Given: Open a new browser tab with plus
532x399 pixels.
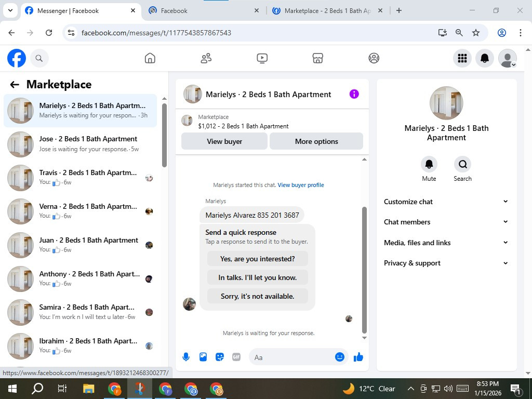Looking at the screenshot, I should [399, 10].
